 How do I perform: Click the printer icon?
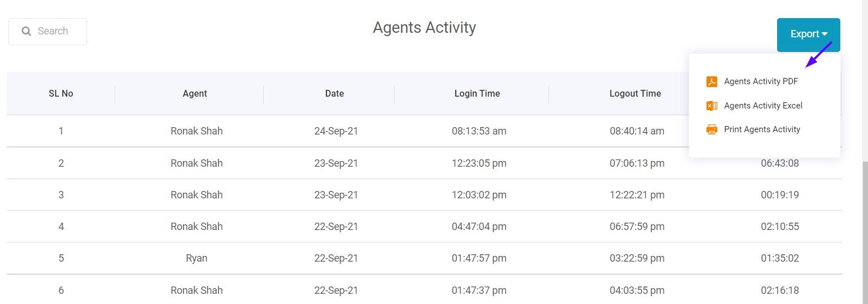(x=712, y=129)
